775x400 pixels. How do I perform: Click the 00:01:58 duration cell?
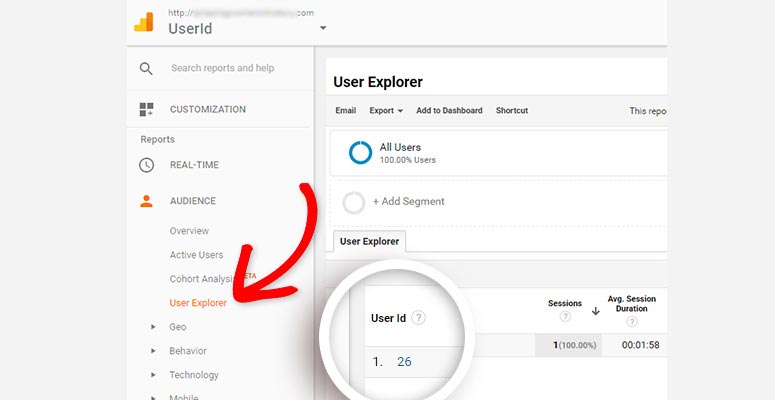[x=641, y=345]
